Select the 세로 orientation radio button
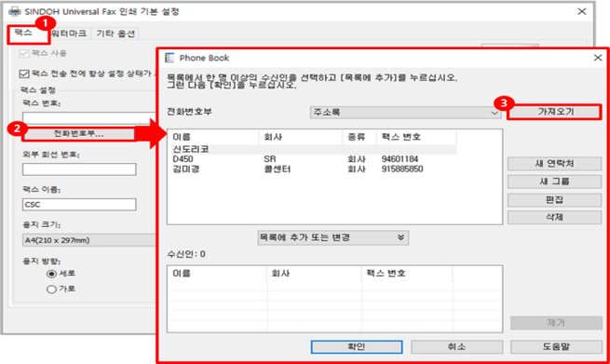610x364 pixels. pos(51,274)
